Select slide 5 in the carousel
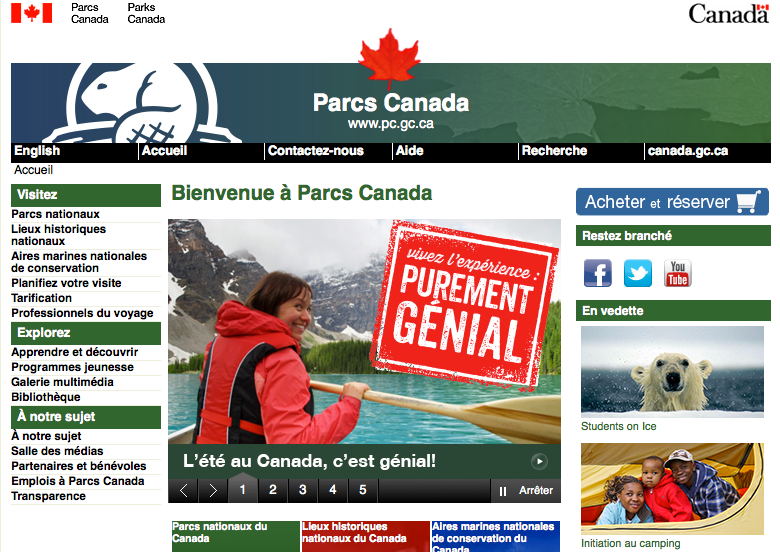Image resolution: width=780 pixels, height=552 pixels. (363, 490)
